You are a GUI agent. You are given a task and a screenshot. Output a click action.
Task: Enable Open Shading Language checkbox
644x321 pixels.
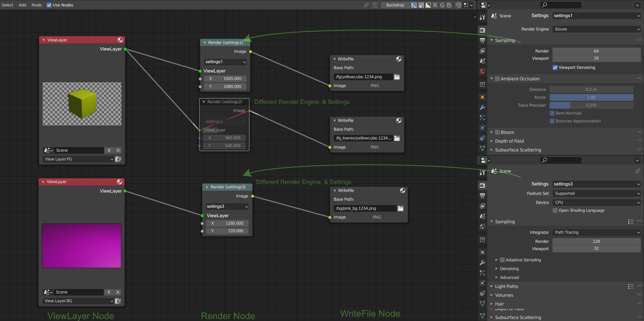point(555,210)
